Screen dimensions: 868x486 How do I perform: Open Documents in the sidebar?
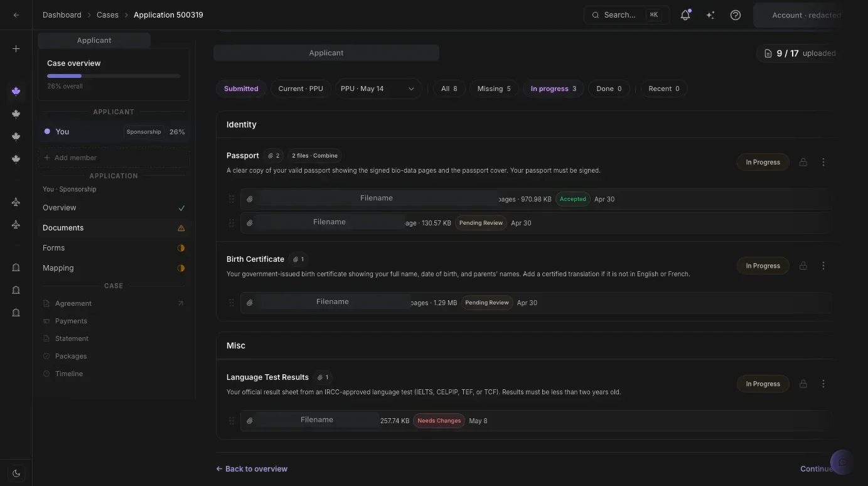click(114, 228)
